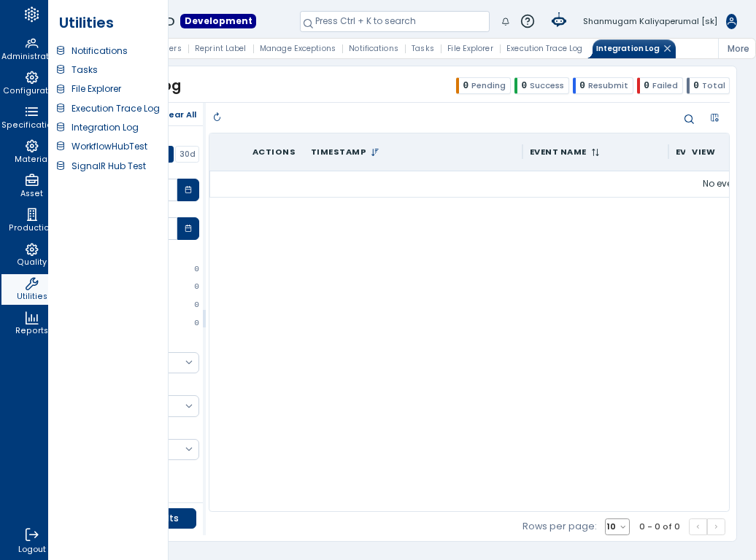Filter by the Failed status badge
The height and width of the screenshot is (560, 756).
click(660, 85)
